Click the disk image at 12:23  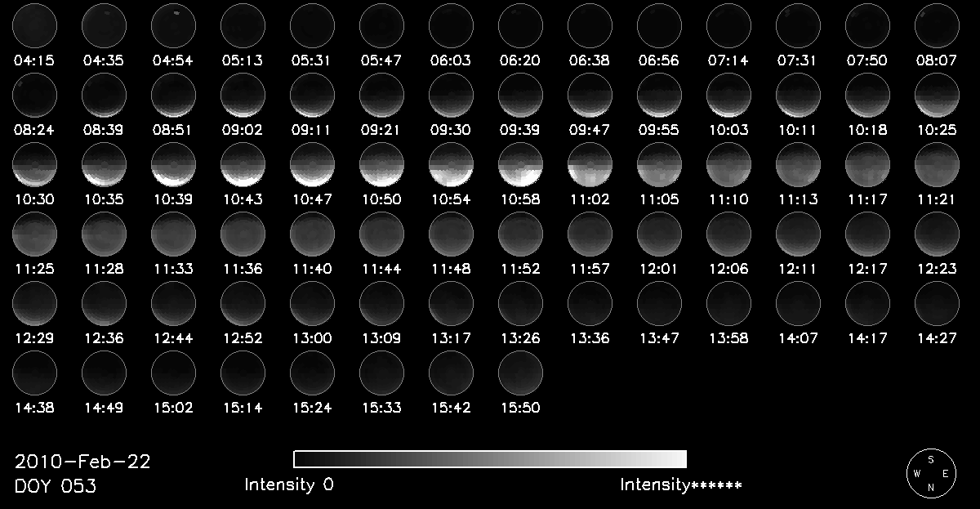pyautogui.click(x=937, y=234)
